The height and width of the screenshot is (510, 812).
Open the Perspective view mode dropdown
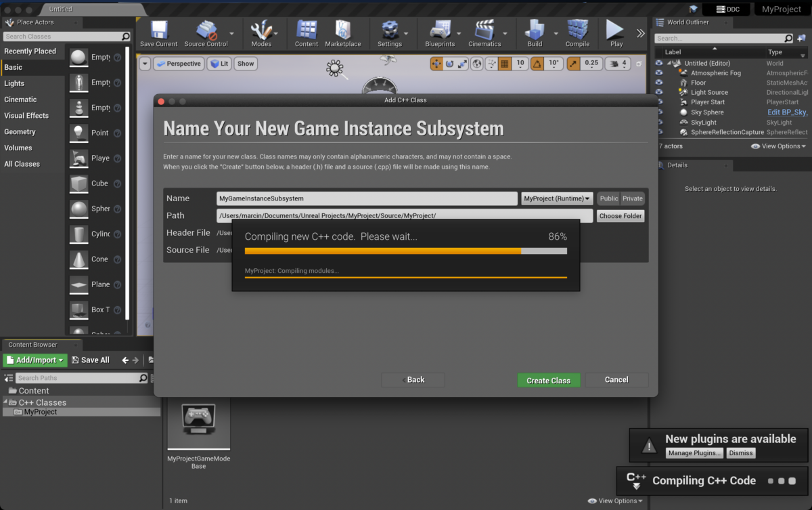(x=179, y=64)
